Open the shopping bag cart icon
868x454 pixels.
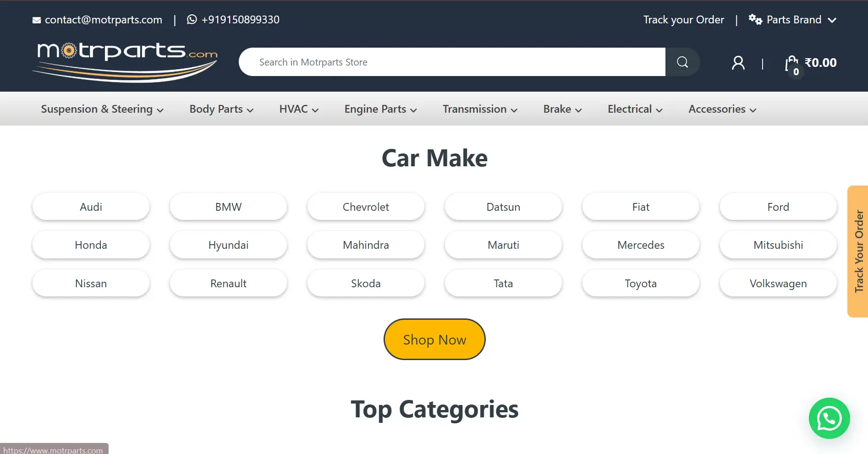pyautogui.click(x=792, y=64)
